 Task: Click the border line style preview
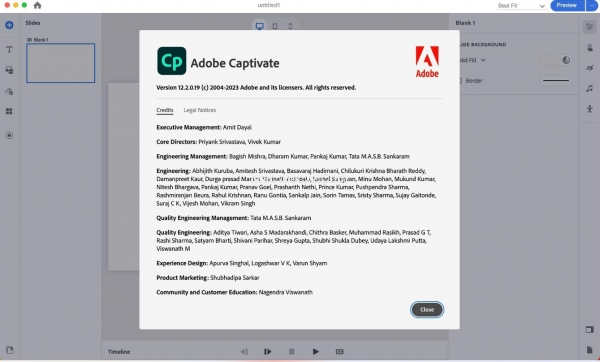556,81
